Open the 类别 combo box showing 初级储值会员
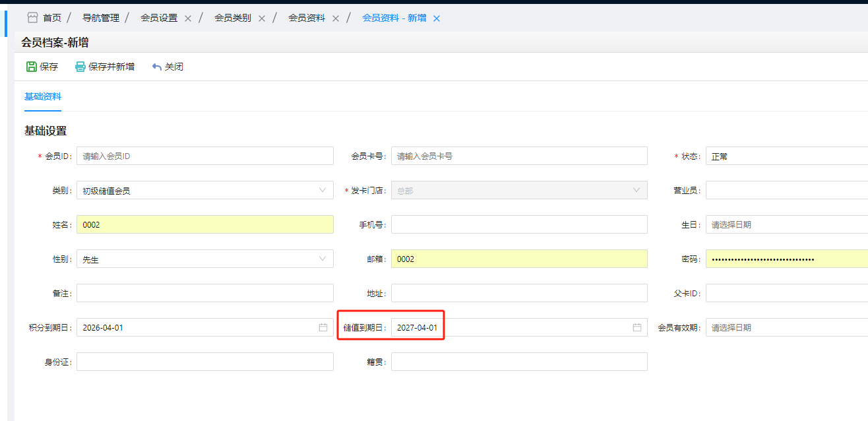868x421 pixels. pyautogui.click(x=205, y=190)
